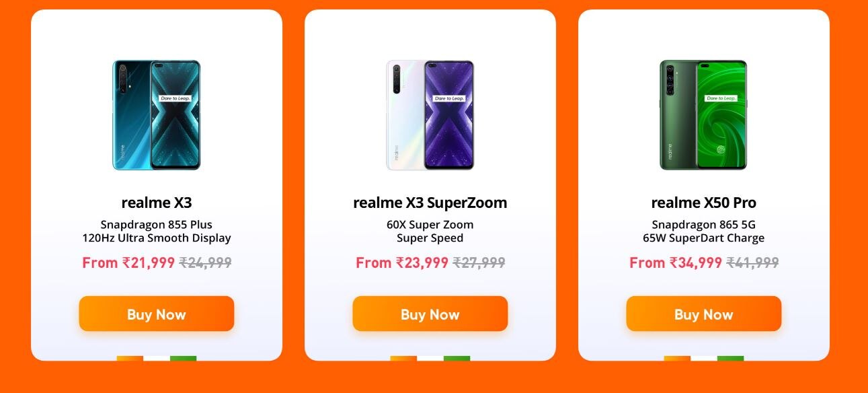
Task: Select the Snapdragon 855 Plus spec text
Action: (x=157, y=224)
